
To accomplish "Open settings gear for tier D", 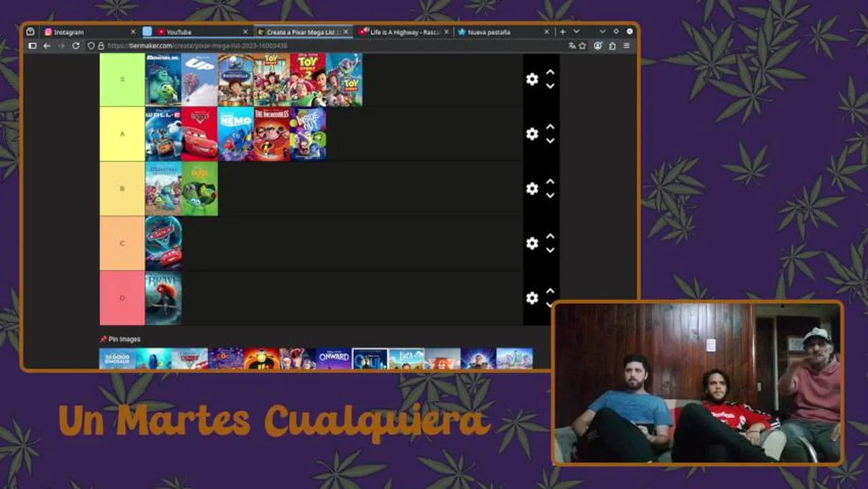I will pyautogui.click(x=532, y=298).
